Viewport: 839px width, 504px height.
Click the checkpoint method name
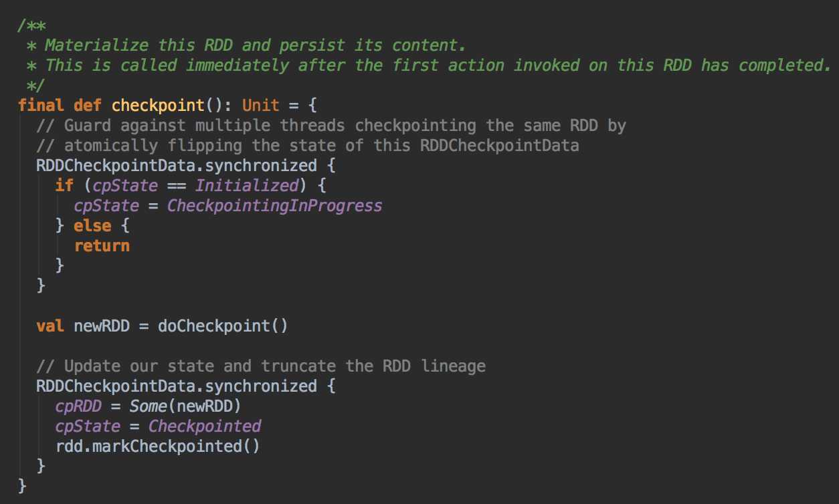click(x=157, y=106)
